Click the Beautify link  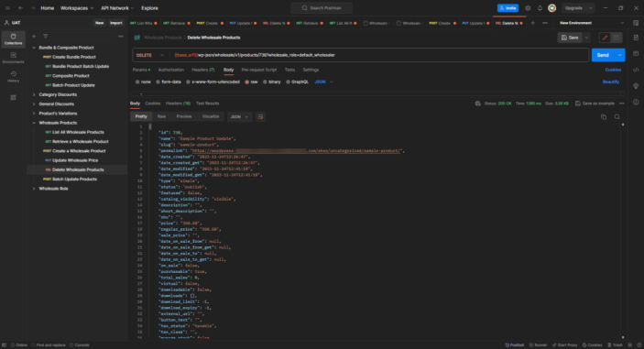click(611, 82)
